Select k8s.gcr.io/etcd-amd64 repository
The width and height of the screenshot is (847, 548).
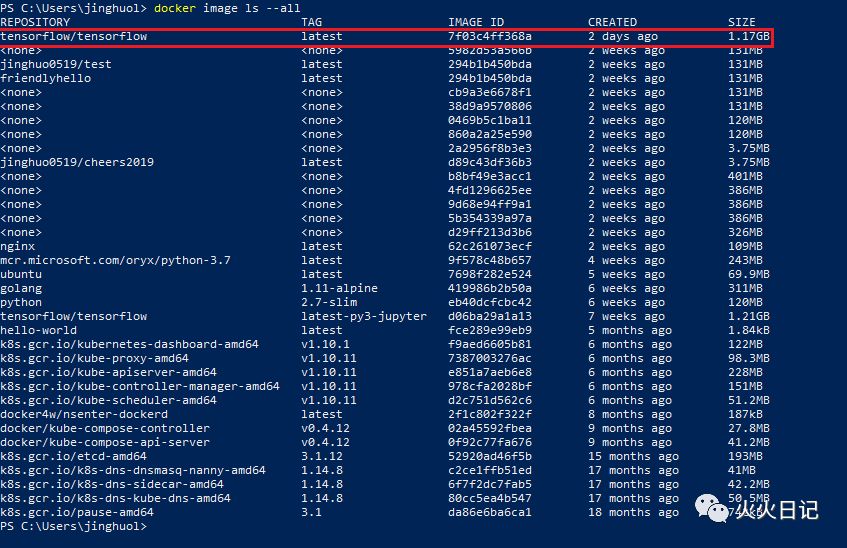coord(73,457)
